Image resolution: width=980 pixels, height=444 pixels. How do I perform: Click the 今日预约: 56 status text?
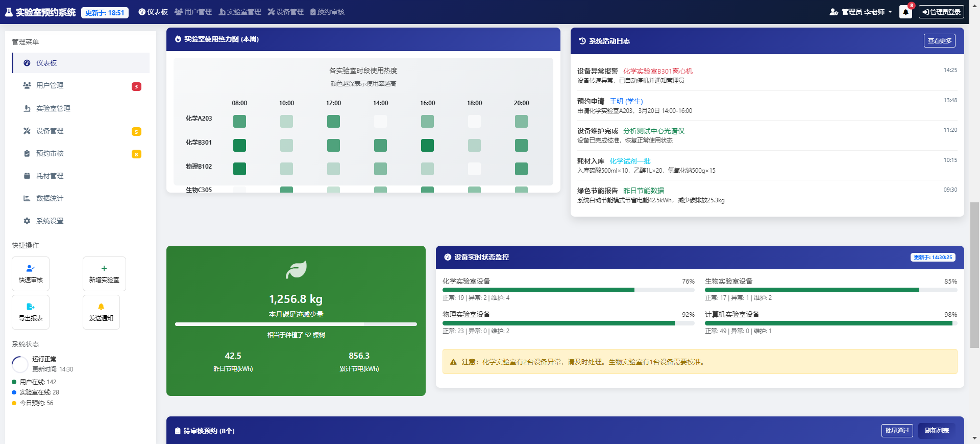(x=36, y=403)
